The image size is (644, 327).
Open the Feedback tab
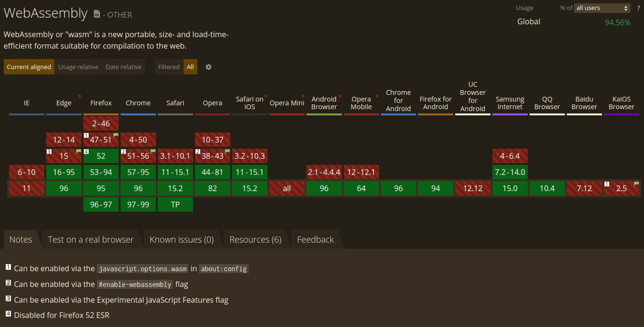click(x=316, y=239)
